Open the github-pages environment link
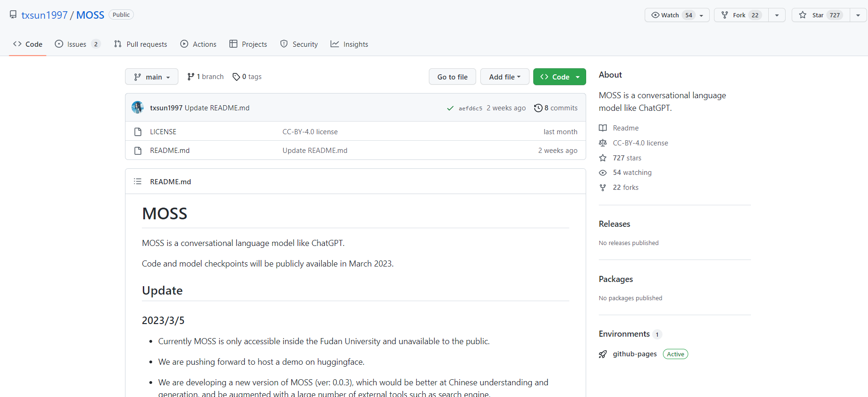868x397 pixels. point(635,354)
